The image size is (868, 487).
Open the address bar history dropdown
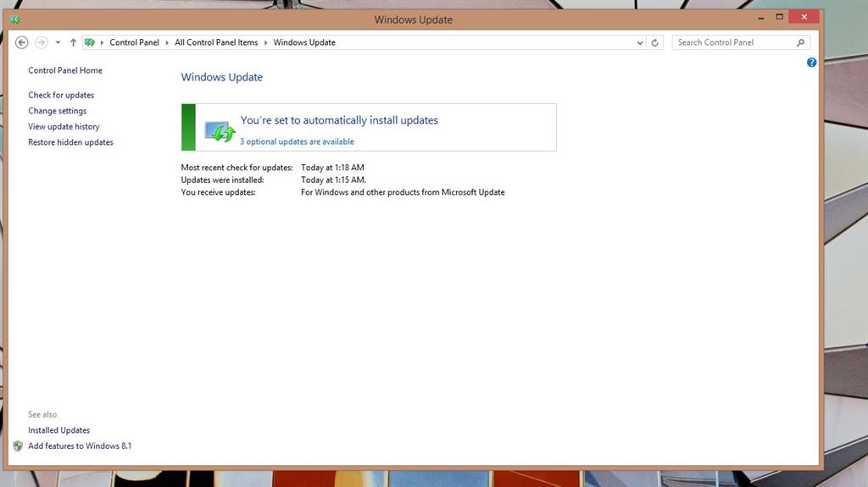point(640,42)
